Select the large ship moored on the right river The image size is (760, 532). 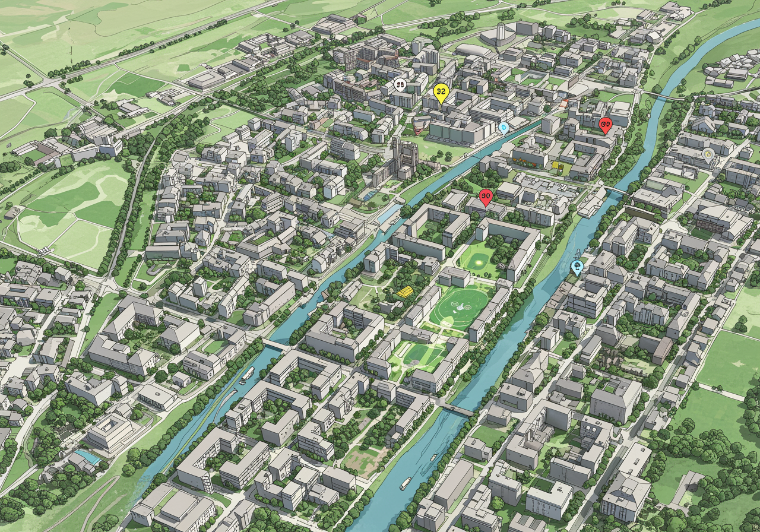(x=591, y=204)
